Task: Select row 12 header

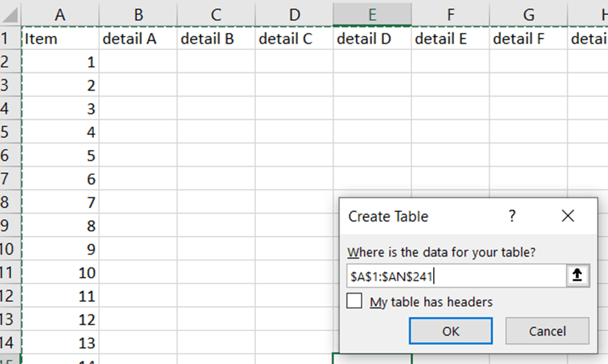Action: [x=10, y=295]
